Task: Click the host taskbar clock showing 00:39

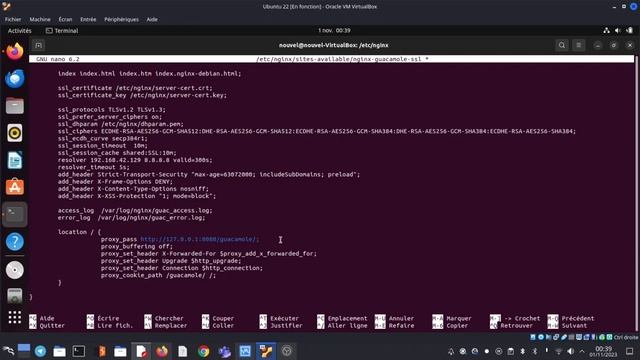Action: coord(603,351)
